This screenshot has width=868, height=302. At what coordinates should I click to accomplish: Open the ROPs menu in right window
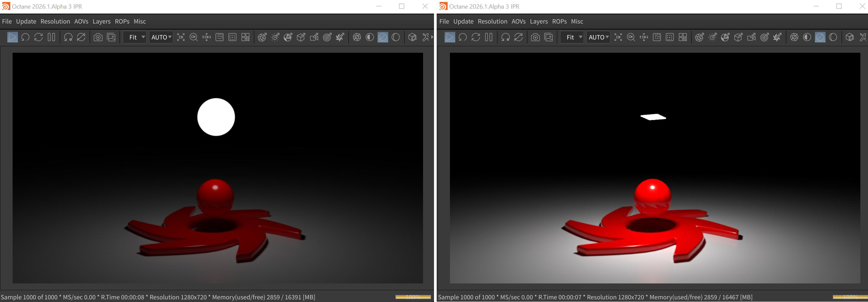coord(559,22)
